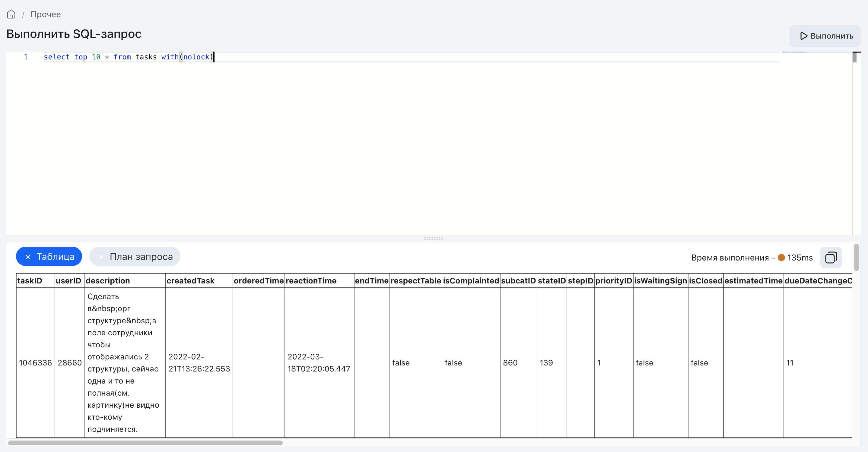868x452 pixels.
Task: Select the stateID column header
Action: point(552,280)
